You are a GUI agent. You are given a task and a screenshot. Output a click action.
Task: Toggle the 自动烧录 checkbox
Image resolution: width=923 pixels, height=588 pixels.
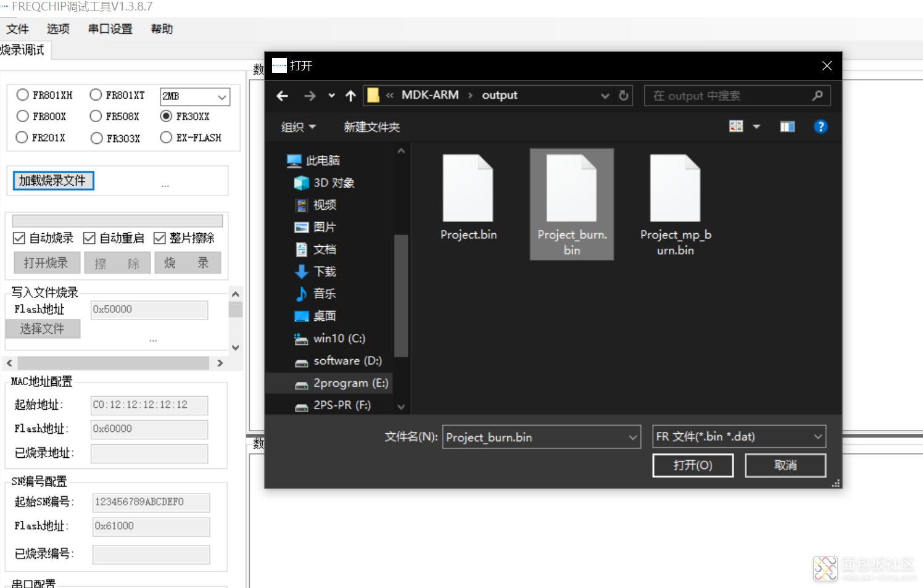(x=43, y=238)
